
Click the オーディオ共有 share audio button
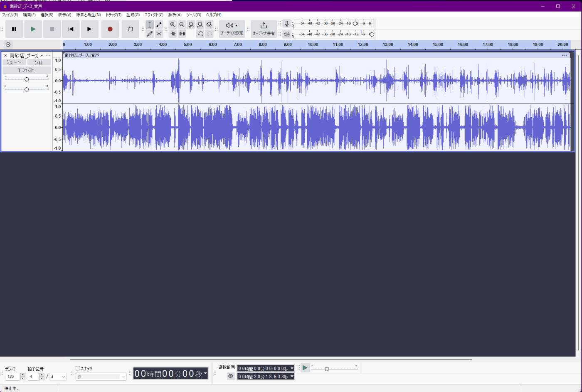[264, 29]
